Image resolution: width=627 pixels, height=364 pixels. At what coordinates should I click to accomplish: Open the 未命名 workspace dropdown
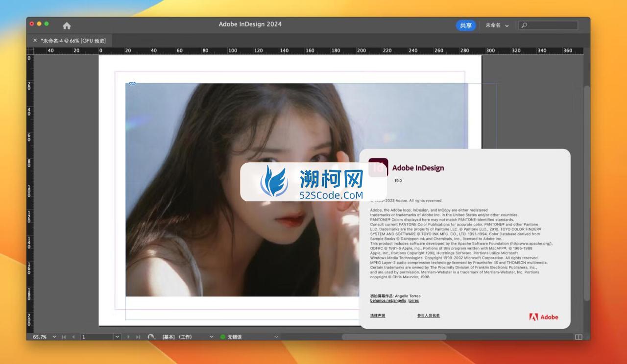tap(497, 25)
